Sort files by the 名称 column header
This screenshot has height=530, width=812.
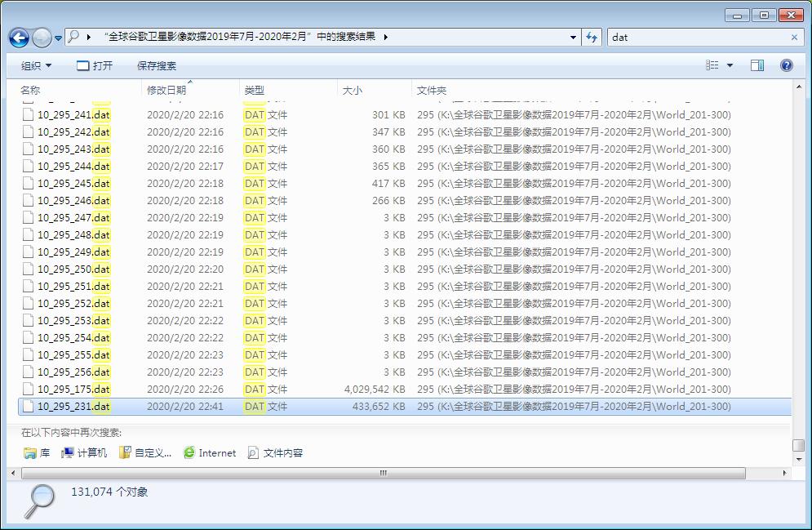click(30, 90)
